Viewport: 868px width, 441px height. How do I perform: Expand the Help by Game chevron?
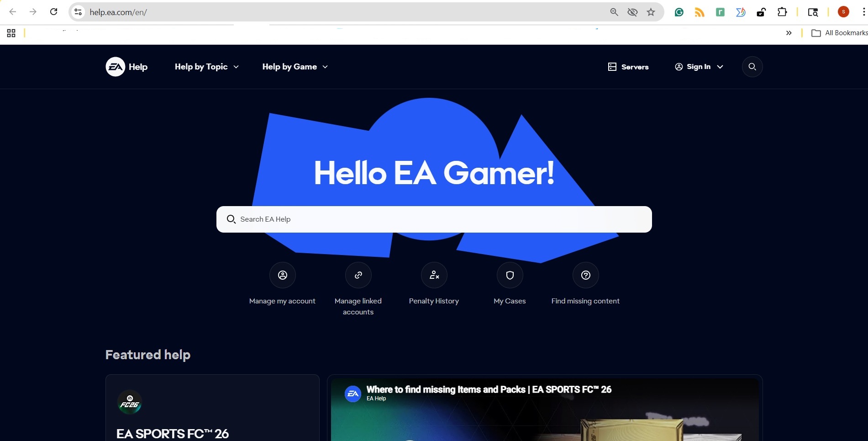coord(325,67)
